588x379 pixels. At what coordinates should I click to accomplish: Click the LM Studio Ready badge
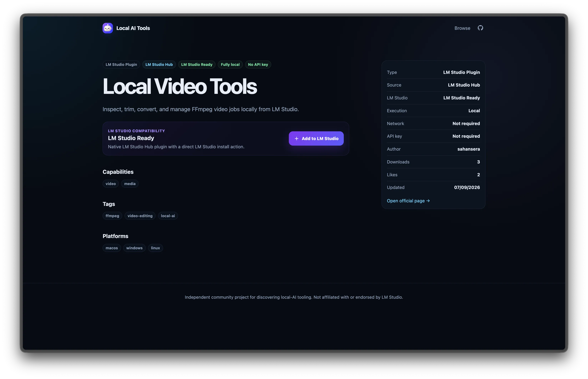197,64
